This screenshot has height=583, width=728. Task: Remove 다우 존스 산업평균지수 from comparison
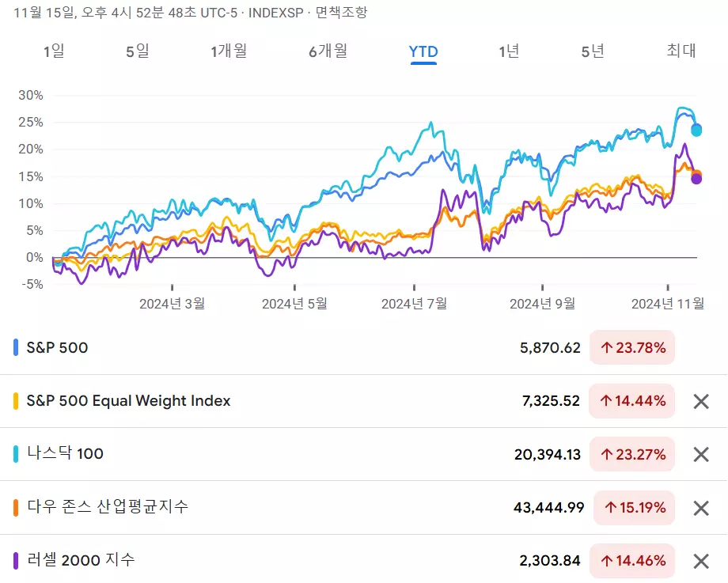point(701,508)
